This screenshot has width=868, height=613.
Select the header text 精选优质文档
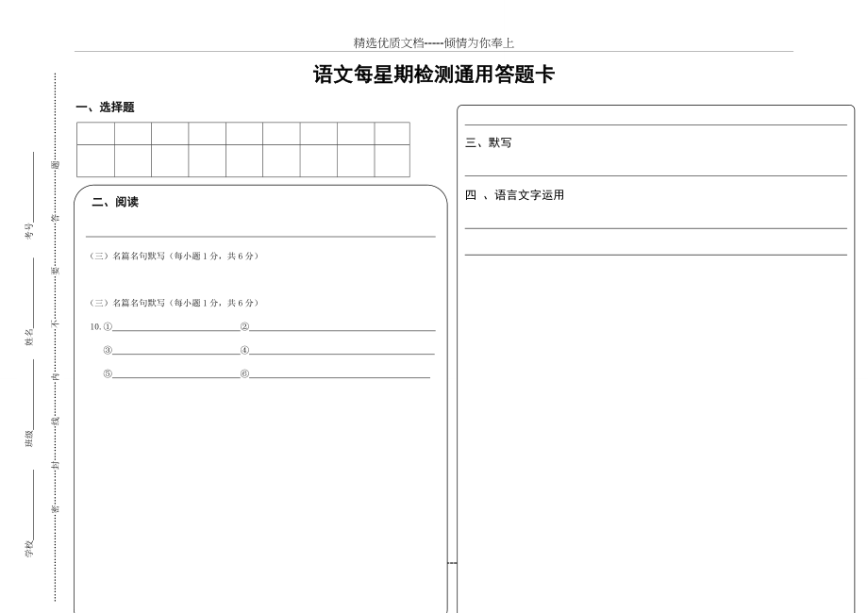389,42
